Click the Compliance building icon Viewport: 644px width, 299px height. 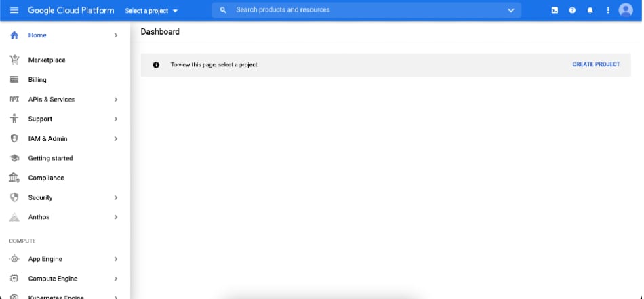(x=14, y=178)
